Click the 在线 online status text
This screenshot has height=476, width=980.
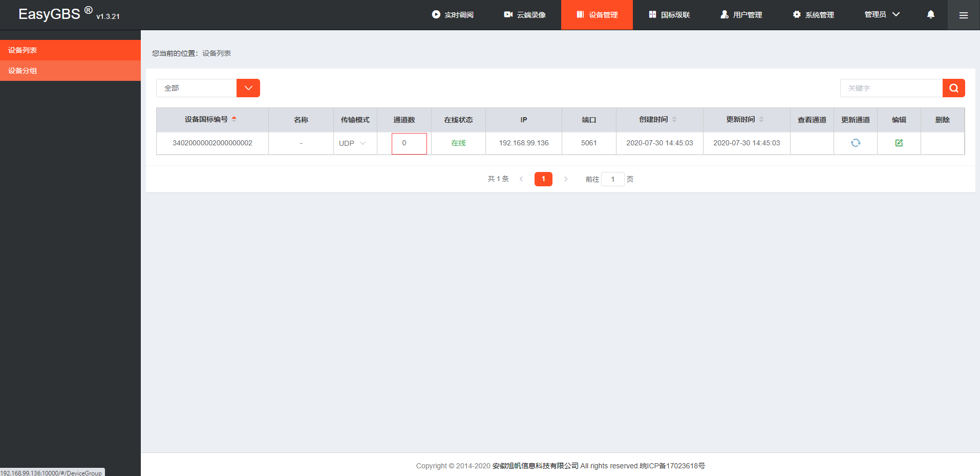[458, 143]
